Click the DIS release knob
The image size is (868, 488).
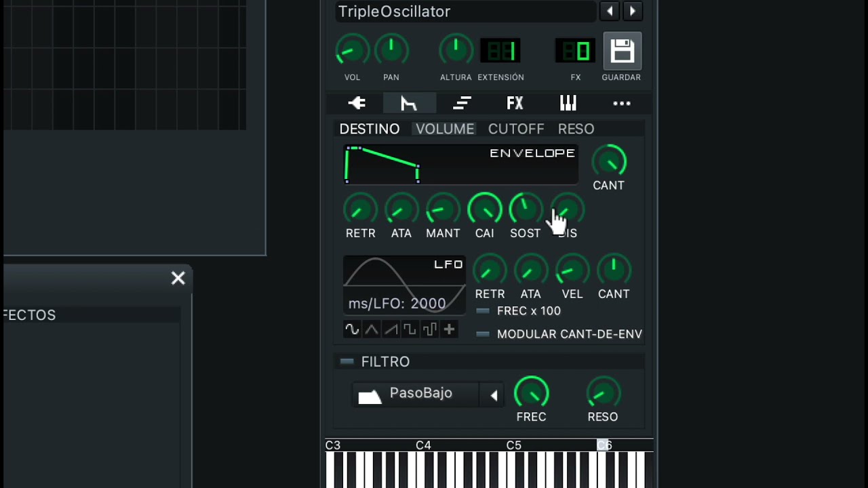click(567, 209)
